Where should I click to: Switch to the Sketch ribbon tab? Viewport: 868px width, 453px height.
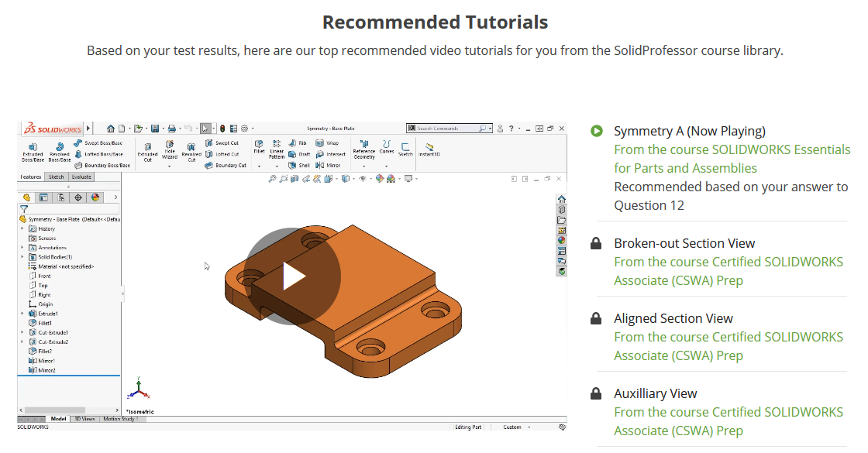(x=57, y=177)
